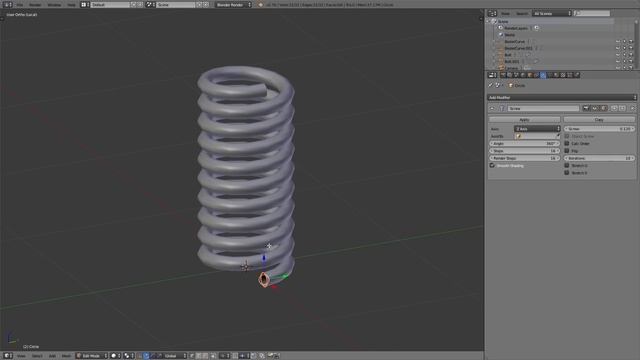640x360 pixels.
Task: Collapse the Screw modifier panel
Action: point(492,108)
